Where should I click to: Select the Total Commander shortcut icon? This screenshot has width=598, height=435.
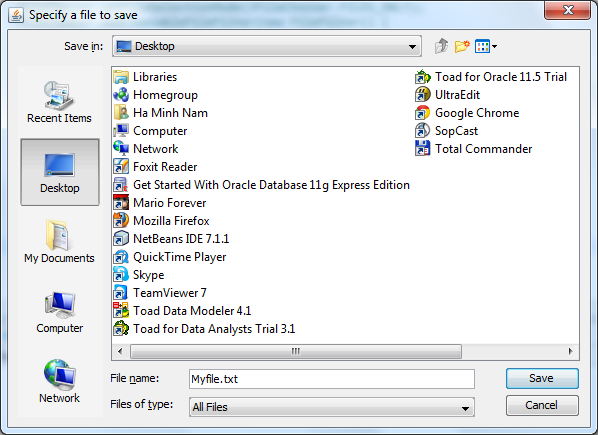coord(423,149)
